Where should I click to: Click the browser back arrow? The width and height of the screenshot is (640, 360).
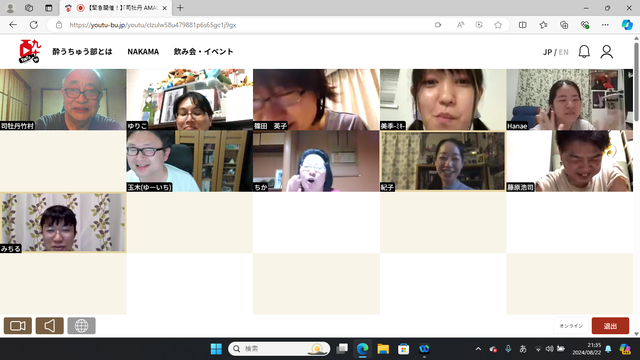(13, 25)
